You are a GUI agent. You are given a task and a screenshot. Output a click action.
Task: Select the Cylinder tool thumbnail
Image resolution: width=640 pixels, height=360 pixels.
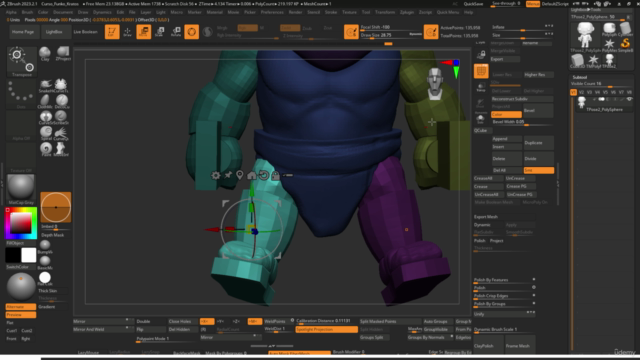pos(625,30)
